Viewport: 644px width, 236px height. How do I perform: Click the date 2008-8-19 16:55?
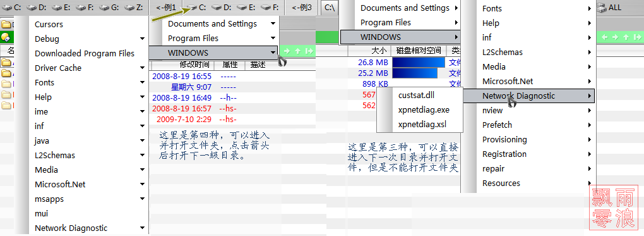[x=182, y=76]
